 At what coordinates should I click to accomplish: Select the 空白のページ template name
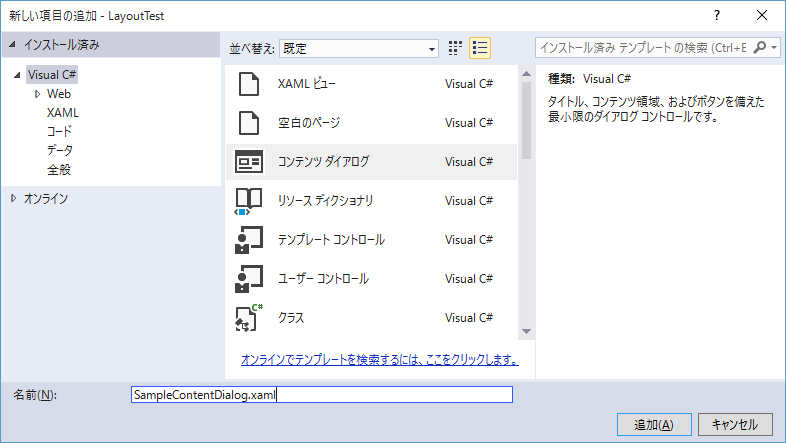pos(309,123)
